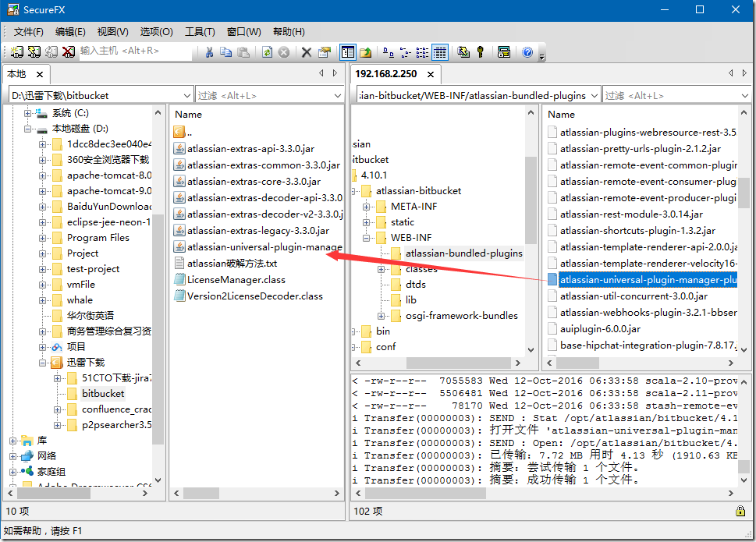
Task: Expand the remote META-INF folder node
Action: 367,207
